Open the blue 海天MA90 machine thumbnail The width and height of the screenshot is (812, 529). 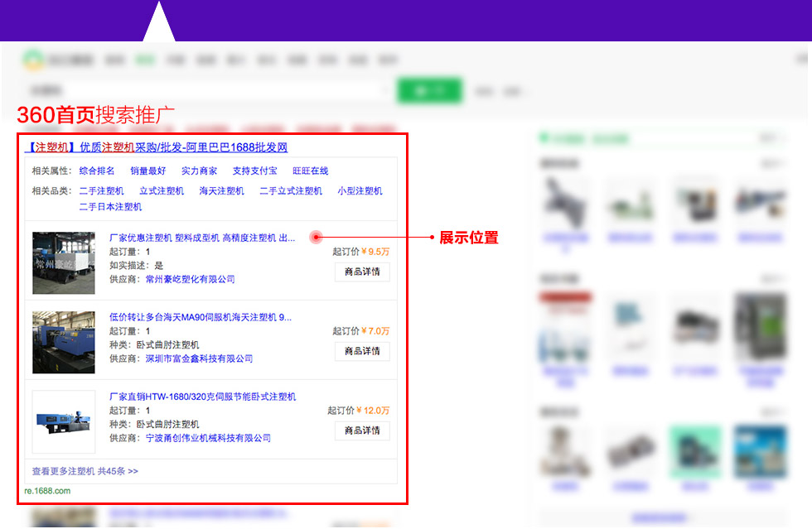[x=64, y=342]
